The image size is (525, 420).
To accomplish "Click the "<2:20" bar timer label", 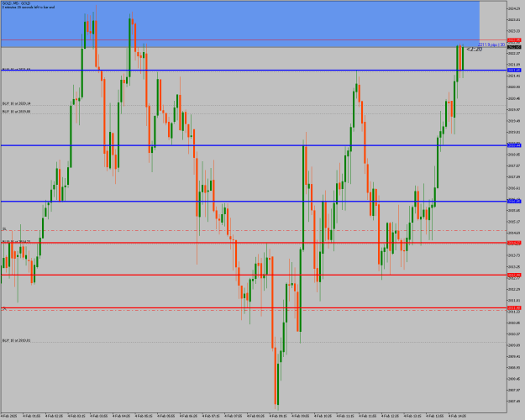I will (474, 50).
